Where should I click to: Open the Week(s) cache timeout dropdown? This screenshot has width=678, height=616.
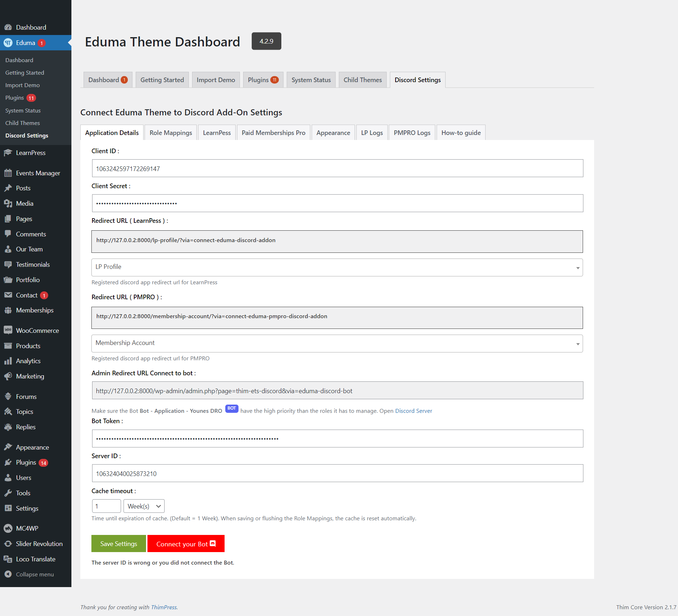tap(144, 506)
